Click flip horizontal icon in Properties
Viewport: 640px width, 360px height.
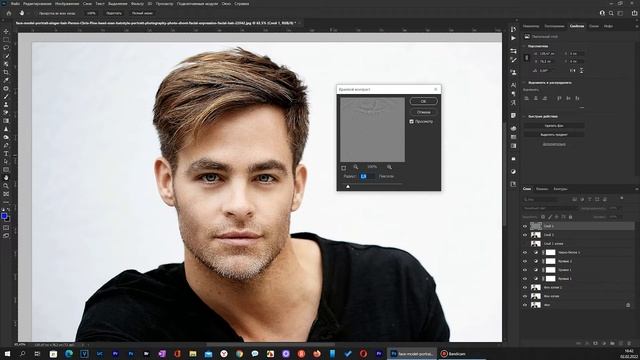pos(573,71)
